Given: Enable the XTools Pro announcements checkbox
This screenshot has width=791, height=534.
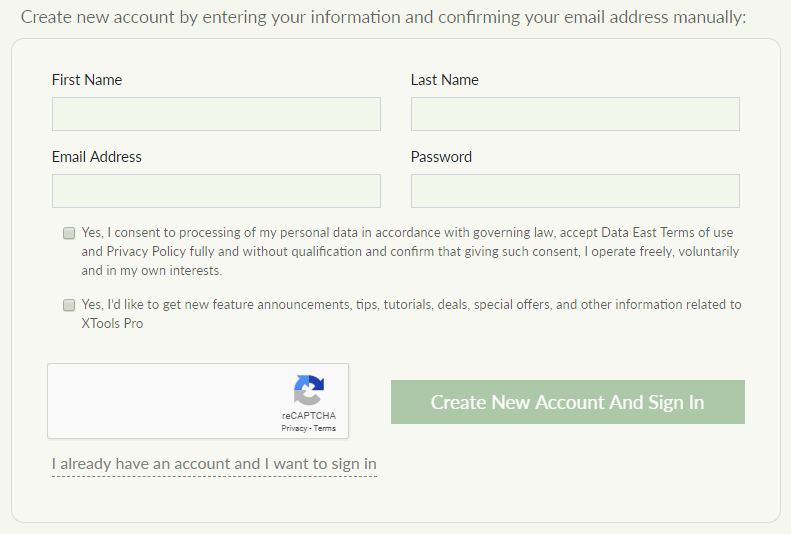Looking at the screenshot, I should click(x=69, y=305).
